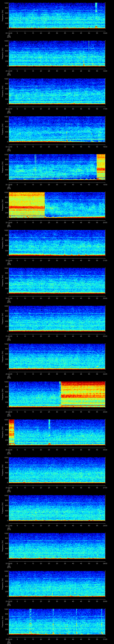Click the 30:00 end time label
The width and height of the screenshot is (114, 644).
point(105,601)
